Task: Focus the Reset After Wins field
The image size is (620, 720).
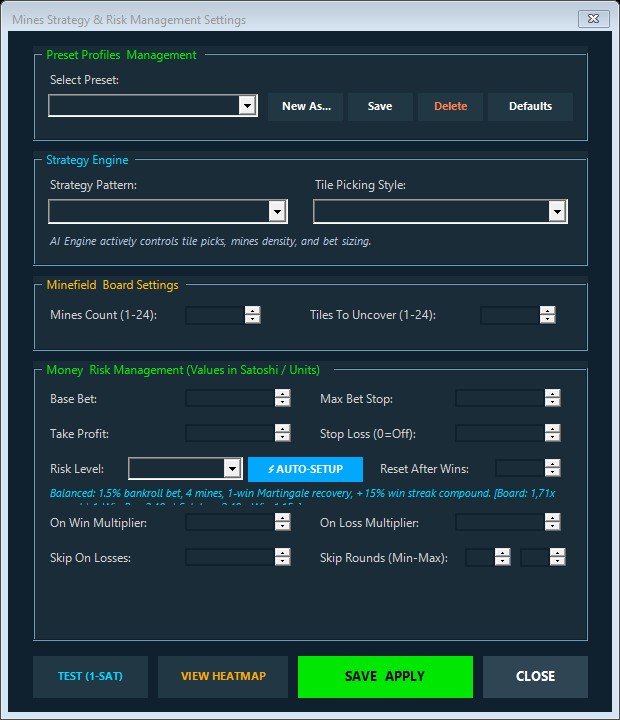Action: point(520,468)
